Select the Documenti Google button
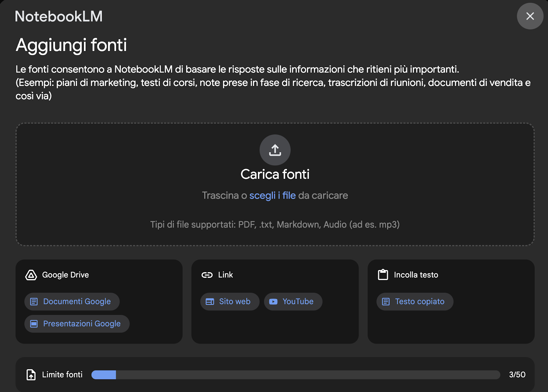The width and height of the screenshot is (548, 392). coord(72,302)
